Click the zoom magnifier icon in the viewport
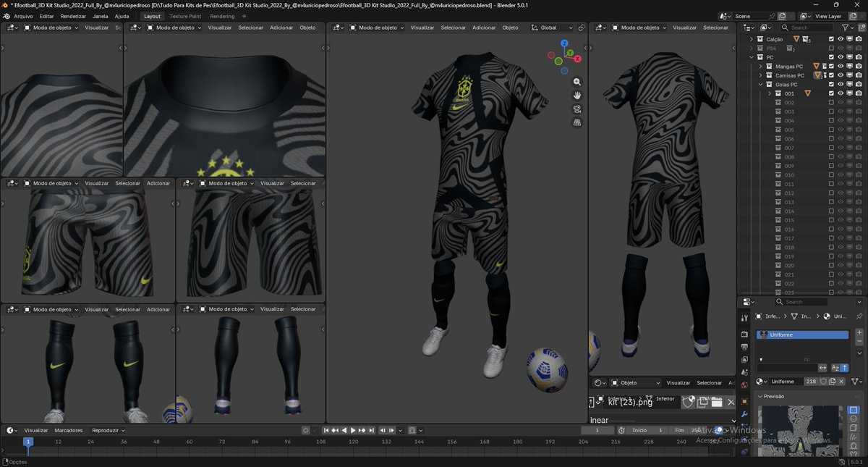This screenshot has height=467, width=868. pos(577,82)
